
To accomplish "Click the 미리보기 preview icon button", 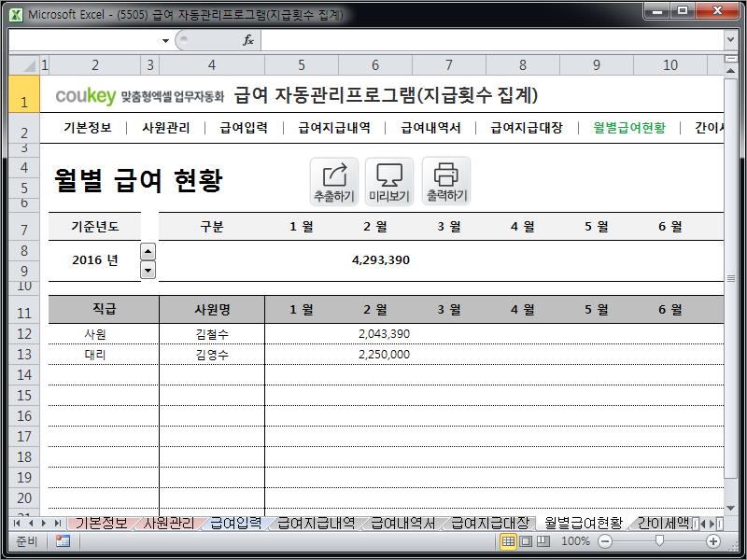I will 389,181.
